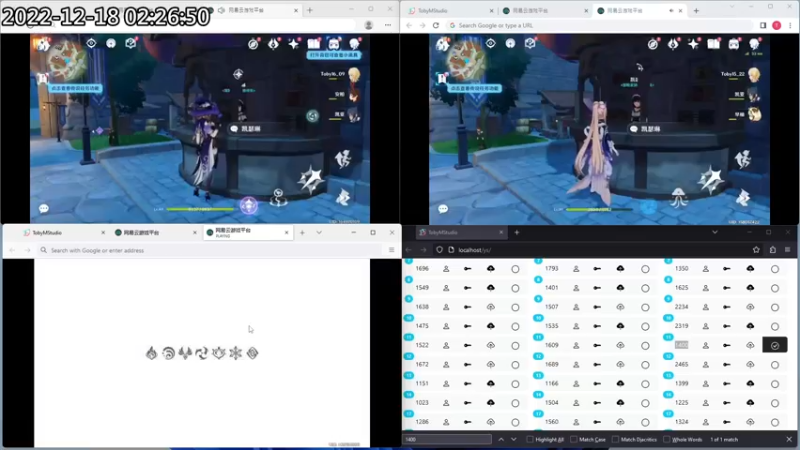
Task: Open the Chrome profile avatar
Action: tap(777, 25)
